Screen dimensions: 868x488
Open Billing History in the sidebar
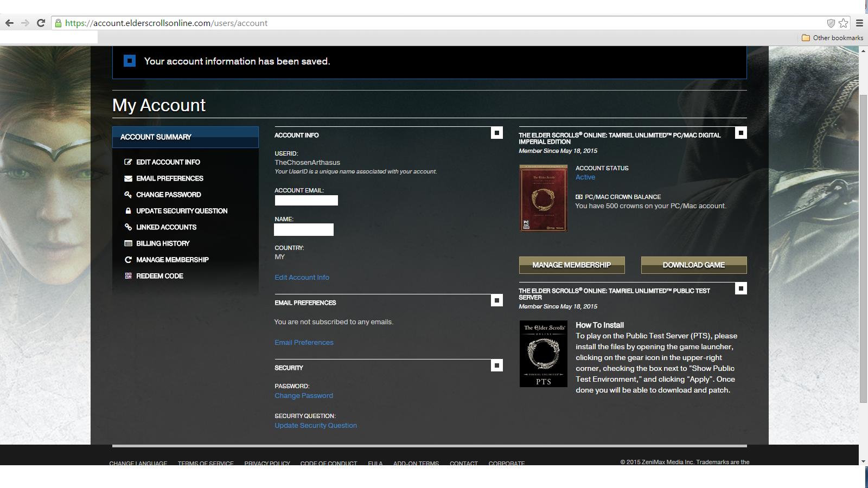(x=163, y=243)
